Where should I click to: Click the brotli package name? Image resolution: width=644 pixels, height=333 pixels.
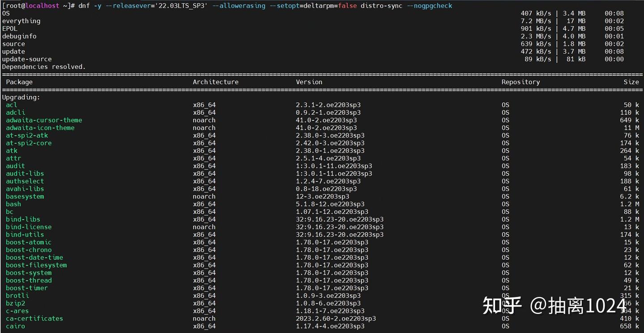click(x=17, y=295)
